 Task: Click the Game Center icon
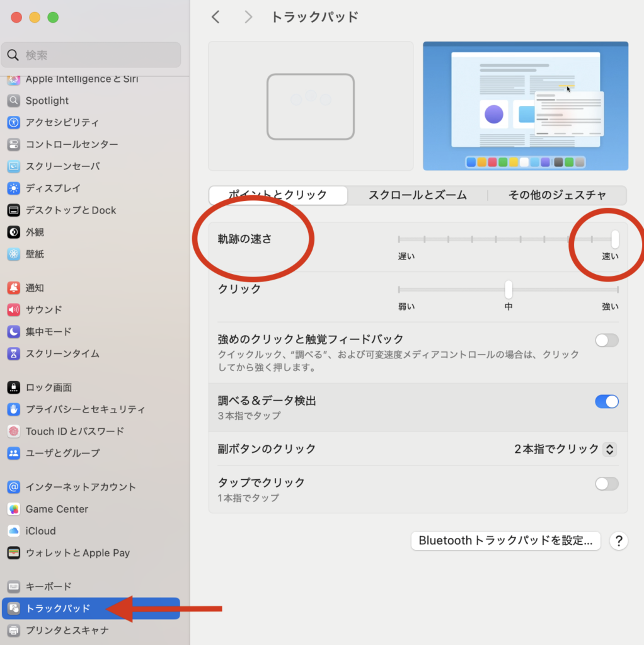[14, 509]
